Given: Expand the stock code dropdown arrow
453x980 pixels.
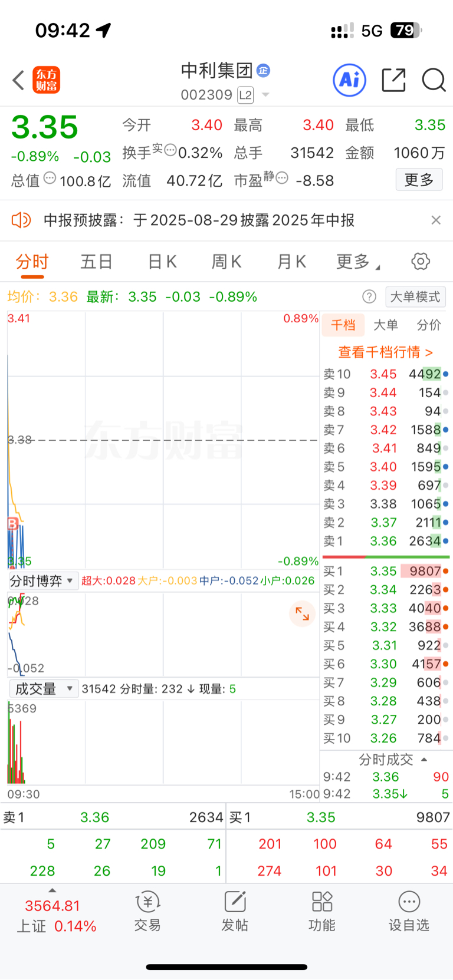Looking at the screenshot, I should 265,95.
